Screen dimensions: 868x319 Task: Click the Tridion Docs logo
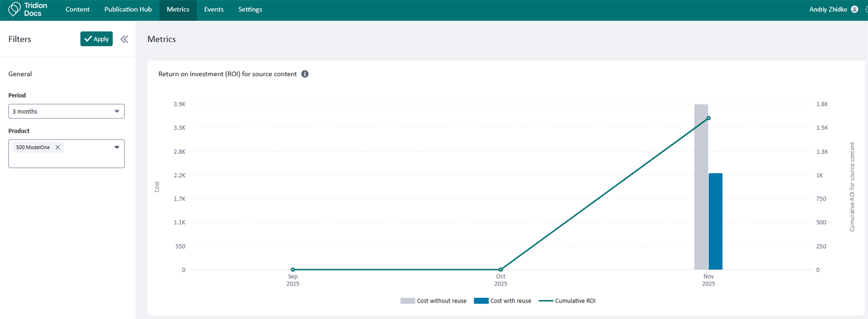[x=28, y=10]
